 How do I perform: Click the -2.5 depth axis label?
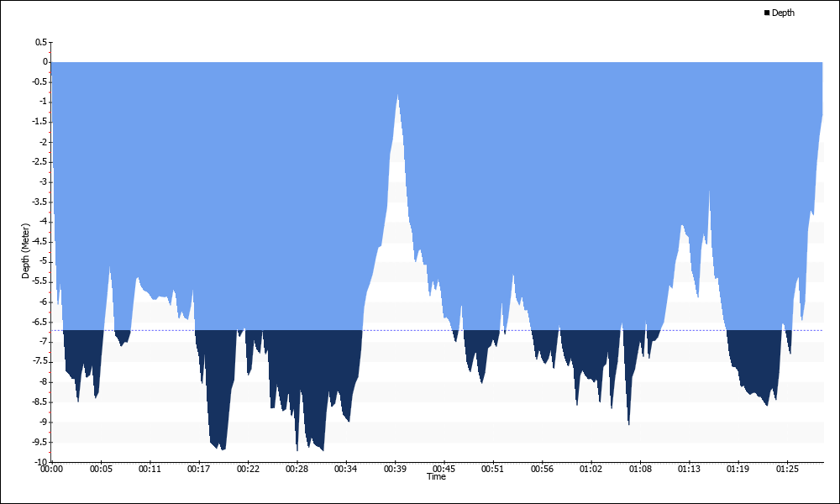(x=39, y=162)
